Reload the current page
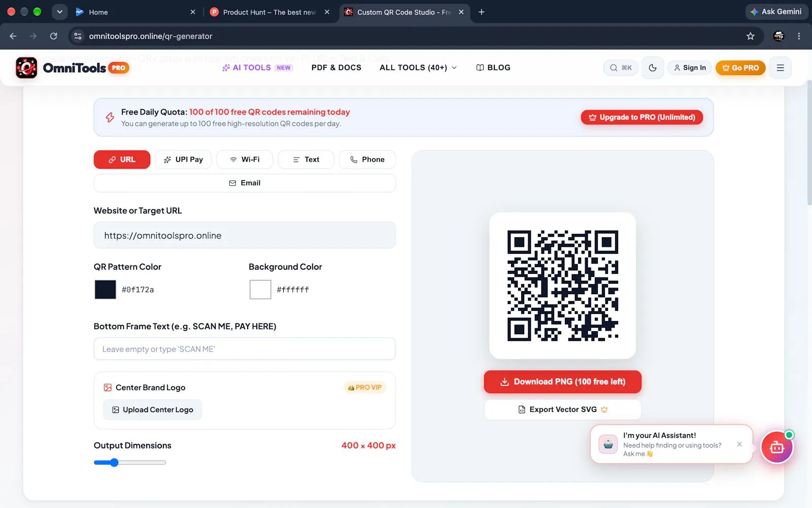812x508 pixels. [53, 36]
